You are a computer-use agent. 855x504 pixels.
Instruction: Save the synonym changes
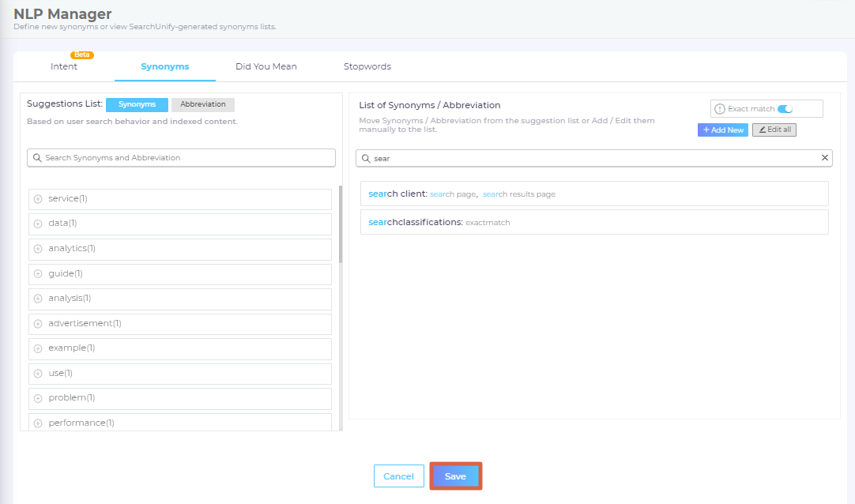455,476
